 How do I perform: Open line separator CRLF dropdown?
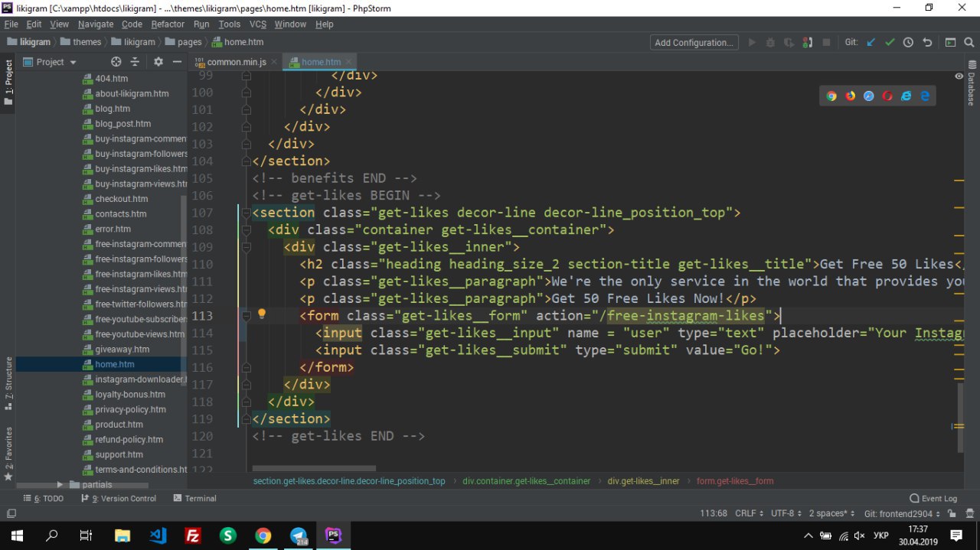click(x=749, y=513)
